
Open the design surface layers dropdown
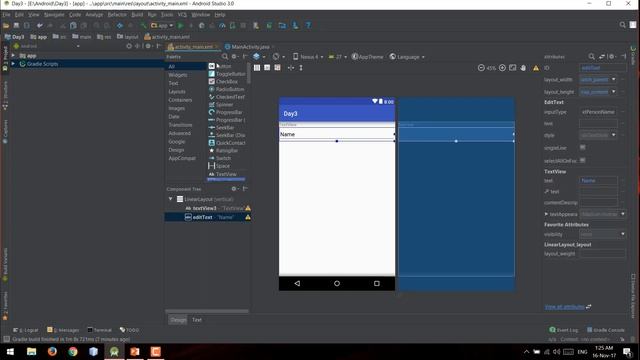259,56
